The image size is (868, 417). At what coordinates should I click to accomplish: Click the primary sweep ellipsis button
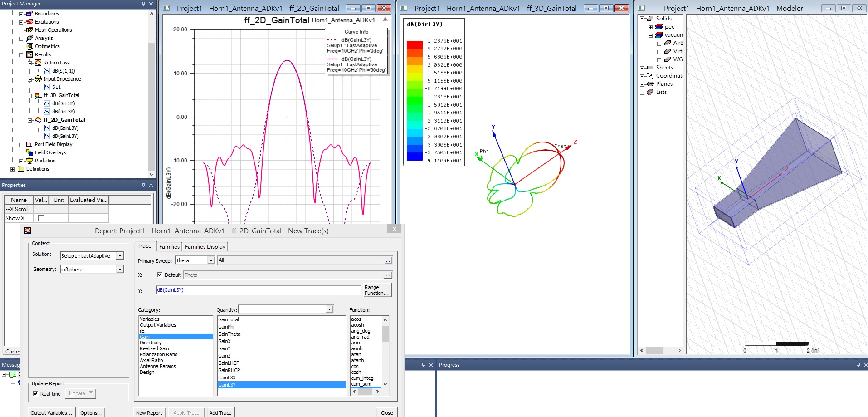click(x=388, y=260)
